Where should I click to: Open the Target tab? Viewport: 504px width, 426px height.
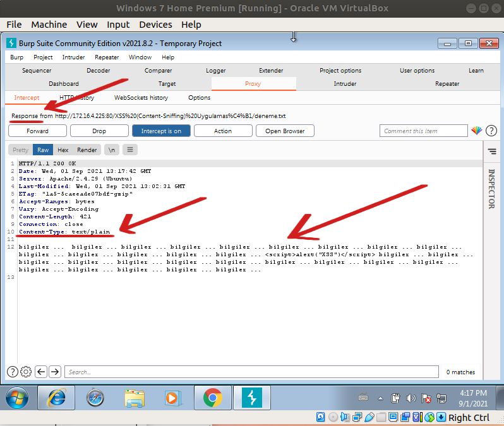pos(167,83)
